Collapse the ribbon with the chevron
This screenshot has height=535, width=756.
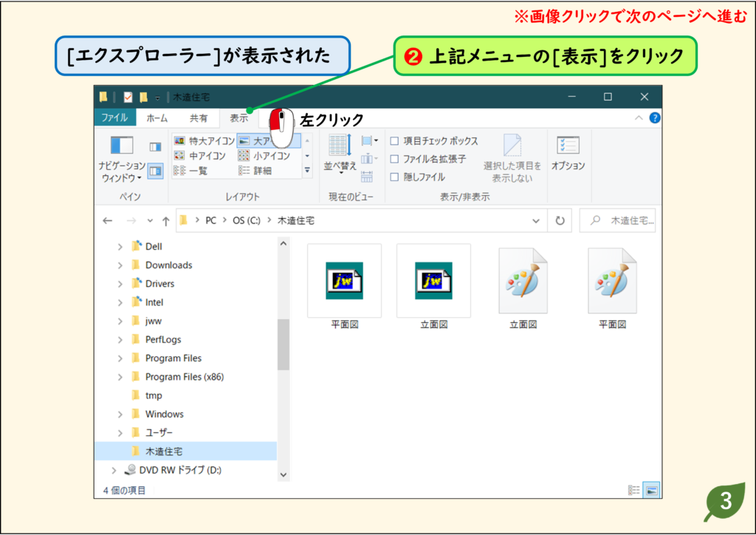pyautogui.click(x=639, y=118)
